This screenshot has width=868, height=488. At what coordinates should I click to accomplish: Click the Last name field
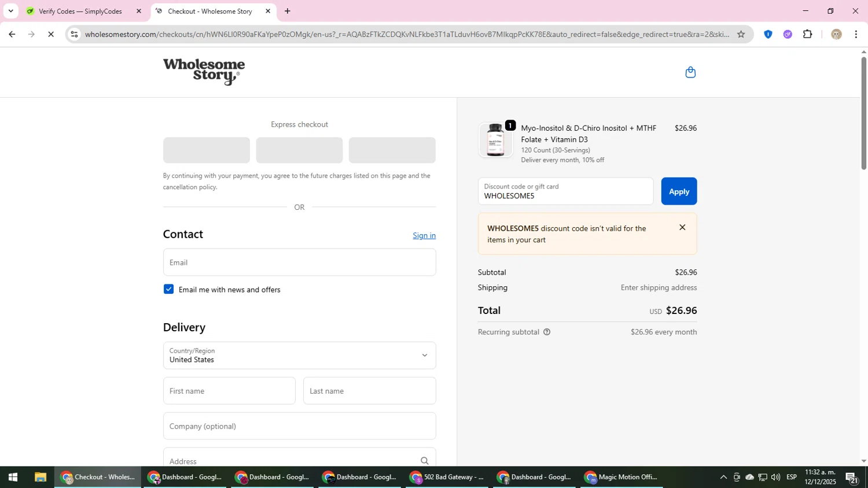pos(369,391)
